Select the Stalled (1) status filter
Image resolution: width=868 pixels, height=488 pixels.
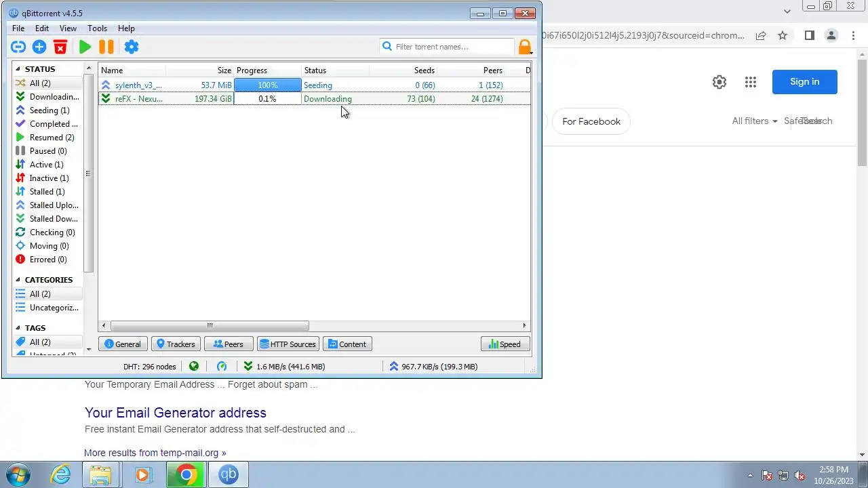point(47,192)
